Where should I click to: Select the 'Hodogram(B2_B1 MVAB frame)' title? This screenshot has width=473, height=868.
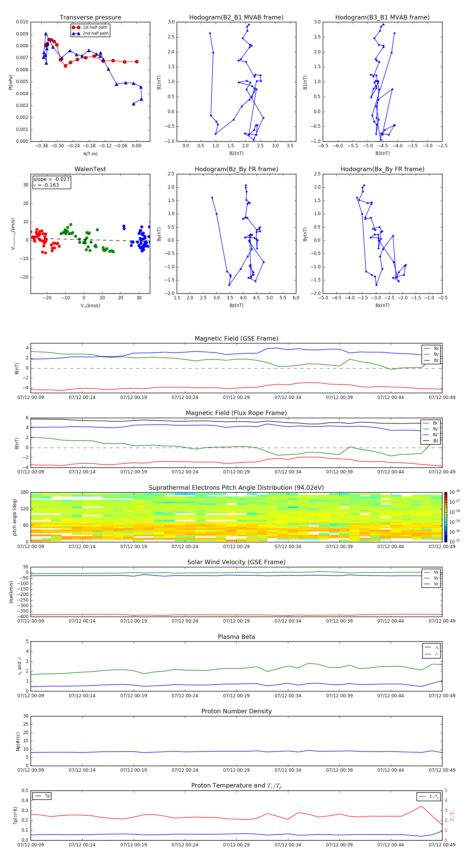click(x=236, y=18)
